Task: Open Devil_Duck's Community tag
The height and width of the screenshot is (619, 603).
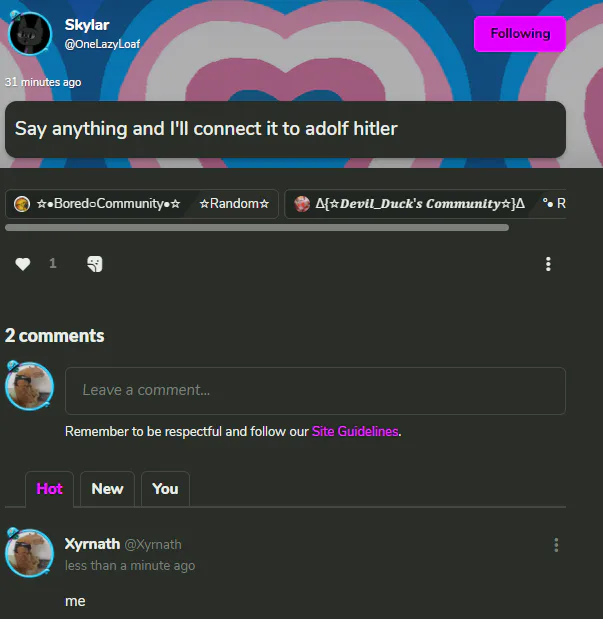Action: (x=410, y=204)
